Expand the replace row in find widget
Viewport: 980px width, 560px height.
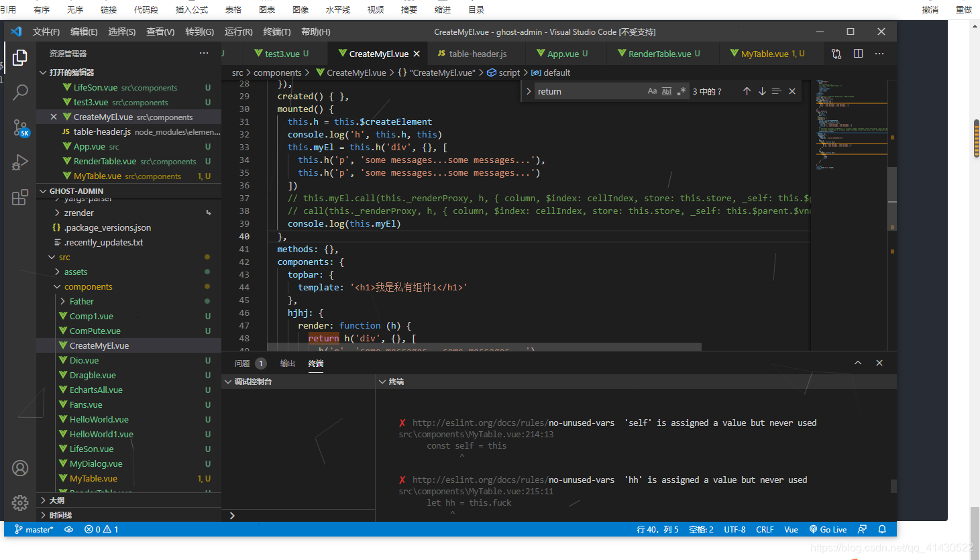[x=529, y=91]
